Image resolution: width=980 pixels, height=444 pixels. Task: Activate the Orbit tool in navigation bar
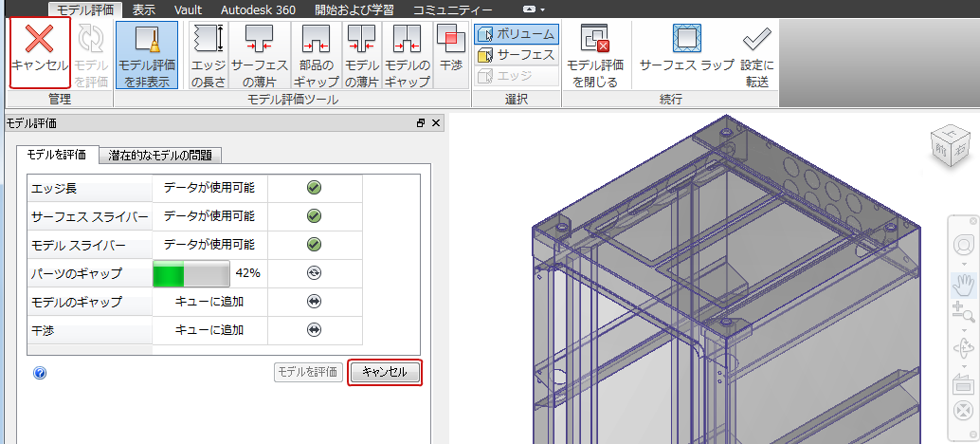pyautogui.click(x=964, y=348)
